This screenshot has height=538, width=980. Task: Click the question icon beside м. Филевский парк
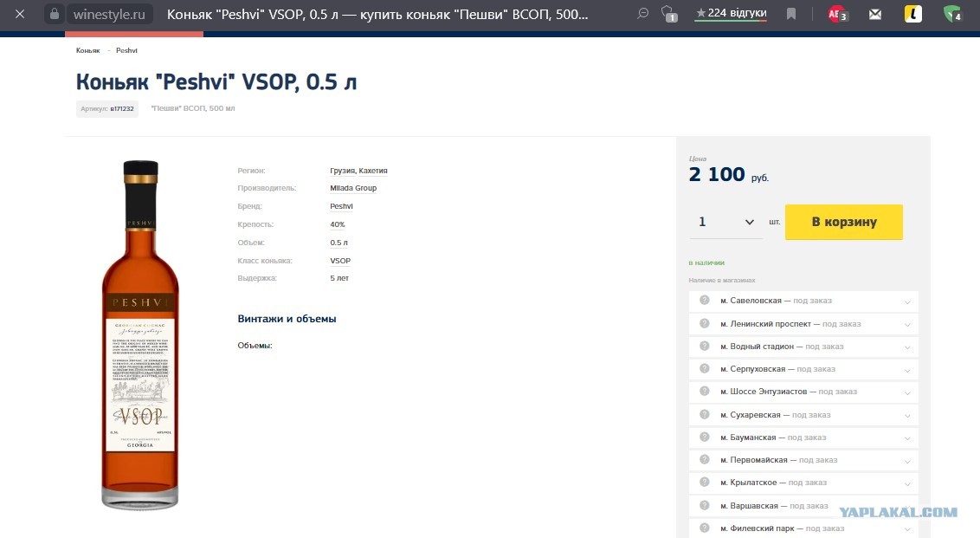[705, 528]
